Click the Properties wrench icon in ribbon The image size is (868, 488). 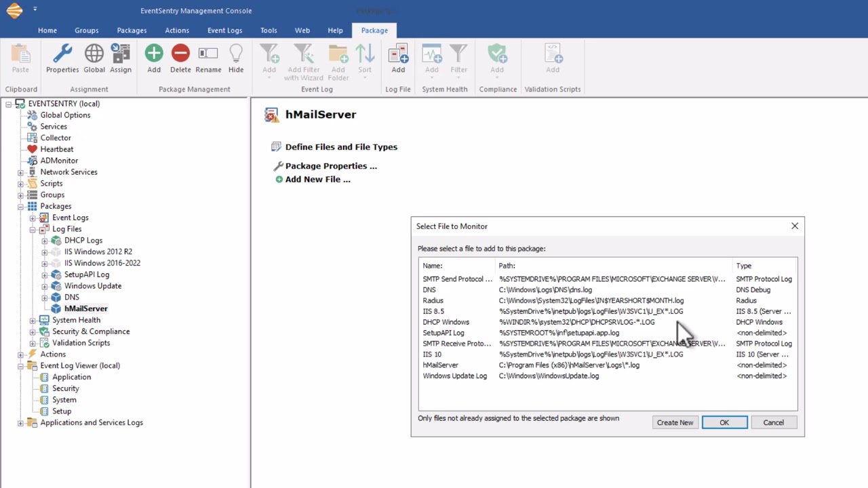(x=62, y=54)
